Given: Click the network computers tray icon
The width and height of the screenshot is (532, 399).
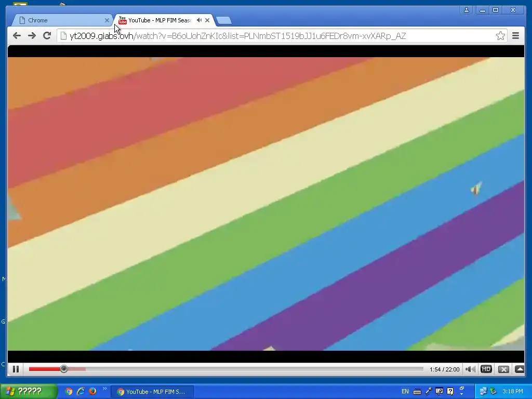Looking at the screenshot, I should click(483, 392).
